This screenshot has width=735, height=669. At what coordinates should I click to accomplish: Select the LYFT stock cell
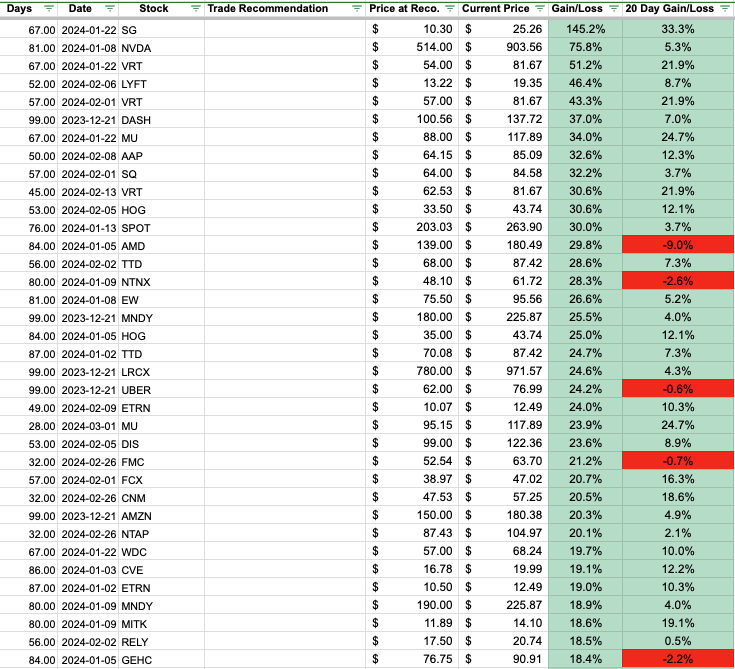click(x=162, y=84)
